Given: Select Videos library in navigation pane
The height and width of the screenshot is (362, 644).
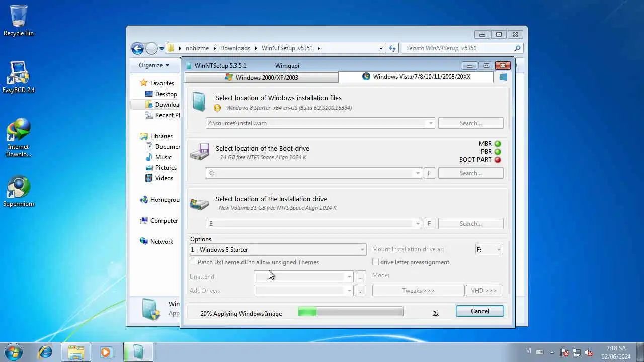Looking at the screenshot, I should tap(164, 178).
